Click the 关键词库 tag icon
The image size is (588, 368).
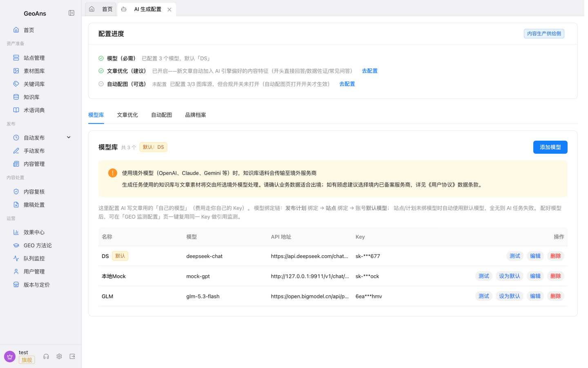coord(16,84)
